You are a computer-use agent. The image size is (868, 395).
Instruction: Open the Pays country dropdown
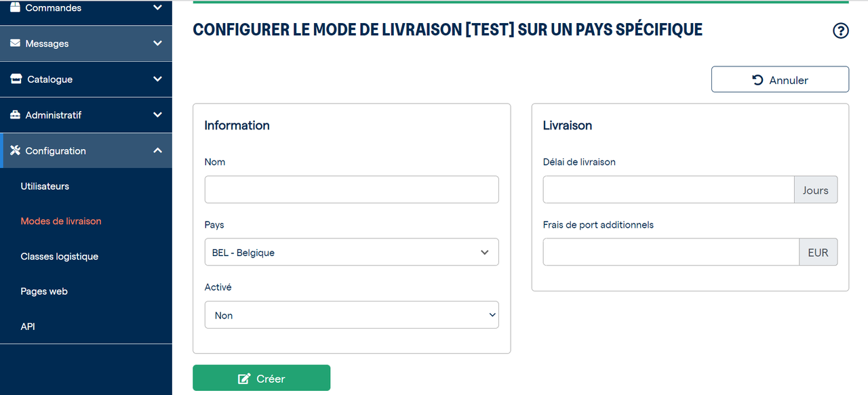(351, 252)
